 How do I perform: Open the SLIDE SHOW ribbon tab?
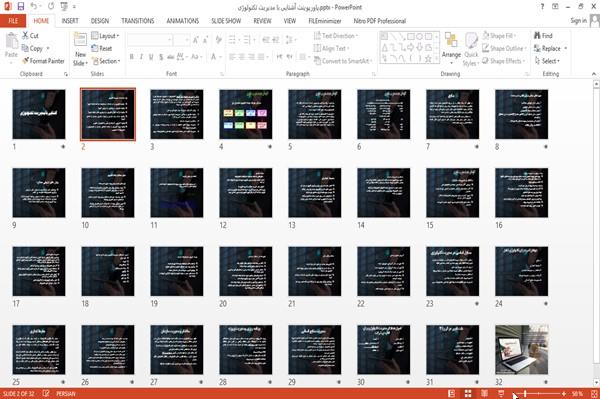(226, 21)
